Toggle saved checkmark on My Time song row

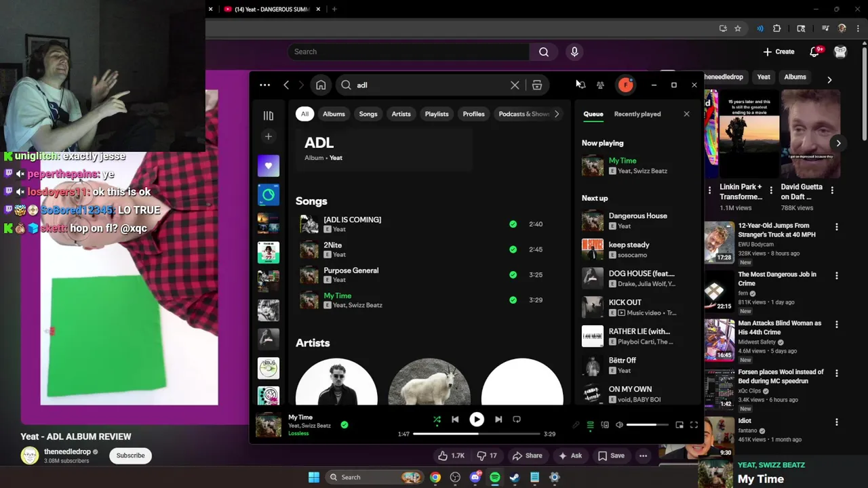513,300
